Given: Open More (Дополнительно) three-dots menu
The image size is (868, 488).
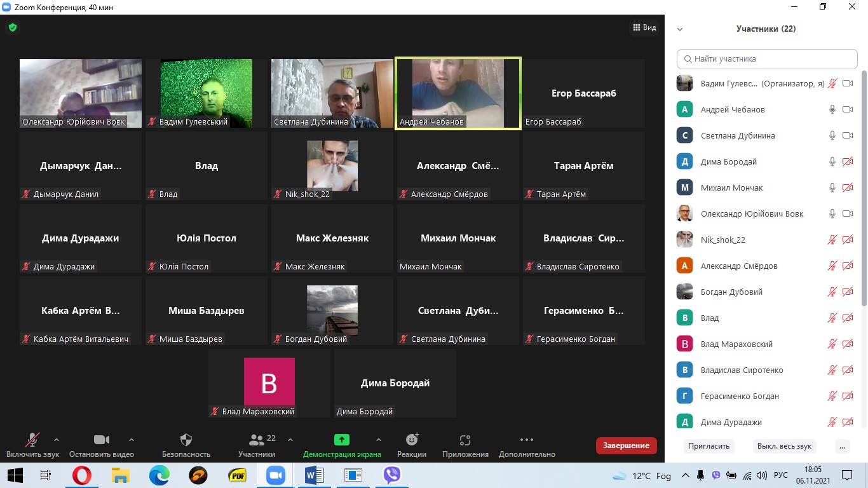Looking at the screenshot, I should [527, 440].
